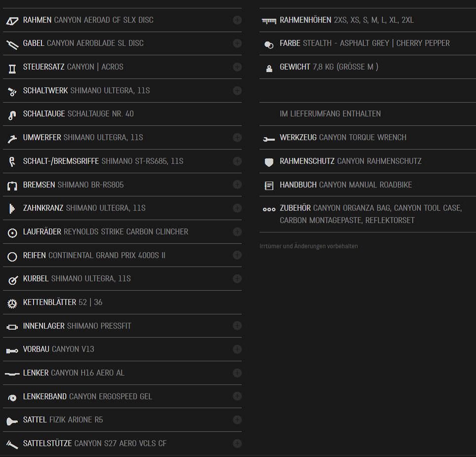
Task: Click 'STEALTH - ASPHALT GREY | CHERRY PEPPER' text
Action: (x=376, y=43)
